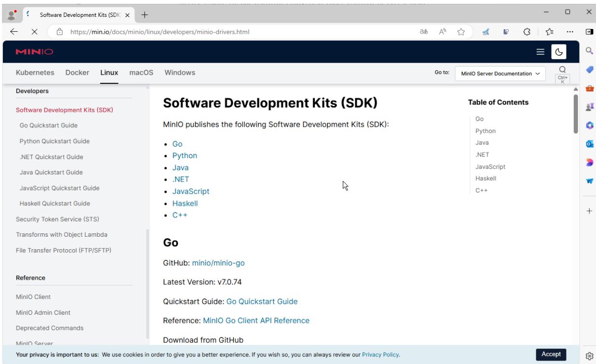Open MinIO Client reference in sidebar
596x364 pixels.
click(x=33, y=297)
